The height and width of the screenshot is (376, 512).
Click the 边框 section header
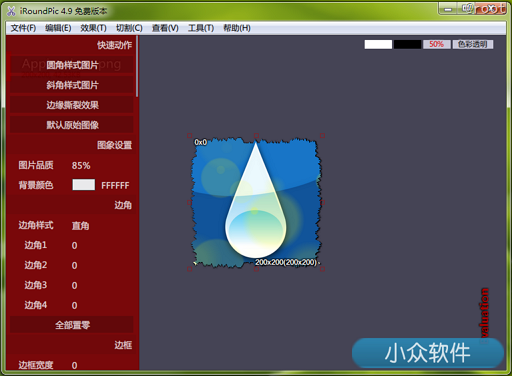pos(123,345)
